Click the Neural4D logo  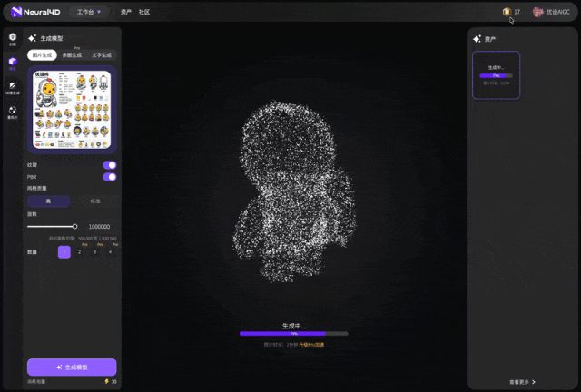[x=35, y=12]
